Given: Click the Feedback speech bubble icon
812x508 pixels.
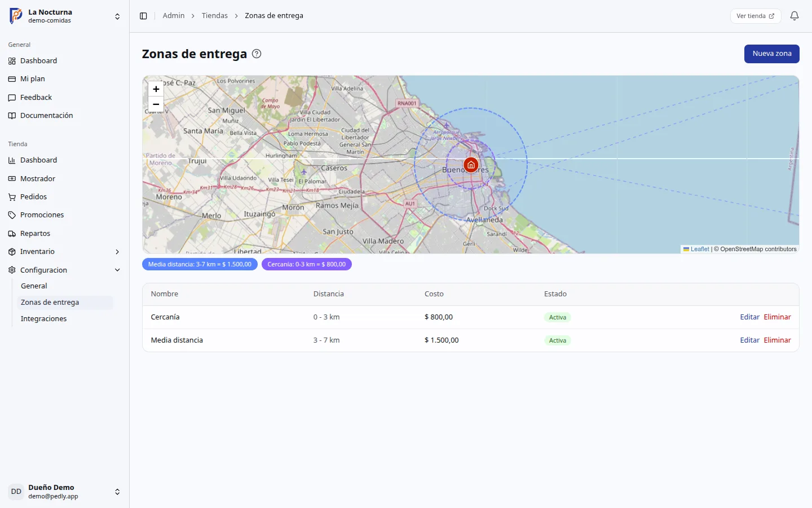Looking at the screenshot, I should 12,98.
